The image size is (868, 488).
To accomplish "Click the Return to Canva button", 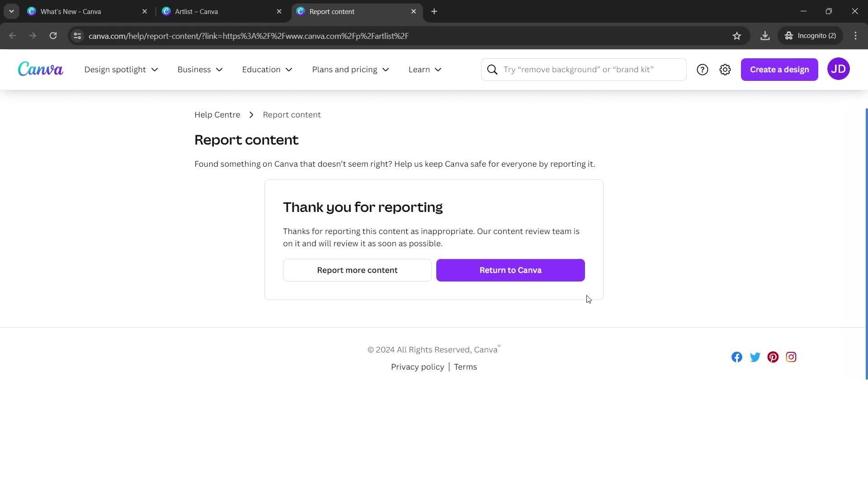I will coord(509,270).
